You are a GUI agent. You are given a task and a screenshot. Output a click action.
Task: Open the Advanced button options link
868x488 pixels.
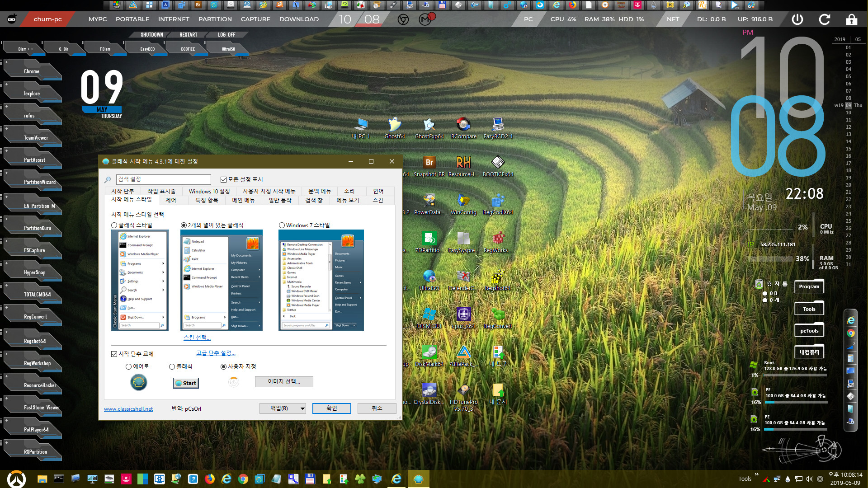(x=216, y=353)
